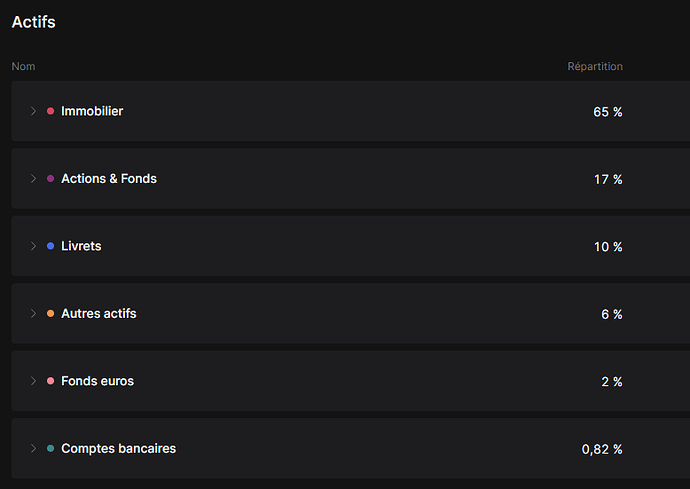Expand the Immobilier row chevron
Screen dimensions: 690x489
pos(33,111)
